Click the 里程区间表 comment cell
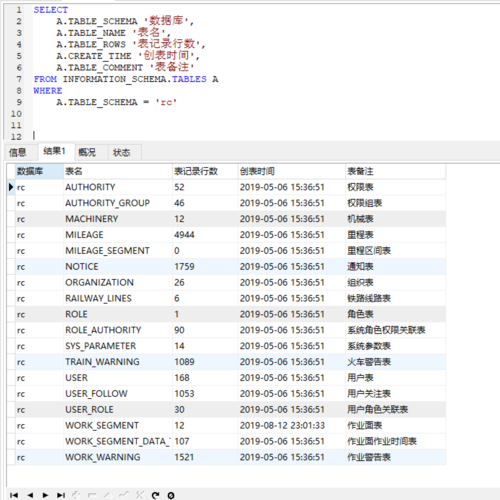 tap(396, 251)
